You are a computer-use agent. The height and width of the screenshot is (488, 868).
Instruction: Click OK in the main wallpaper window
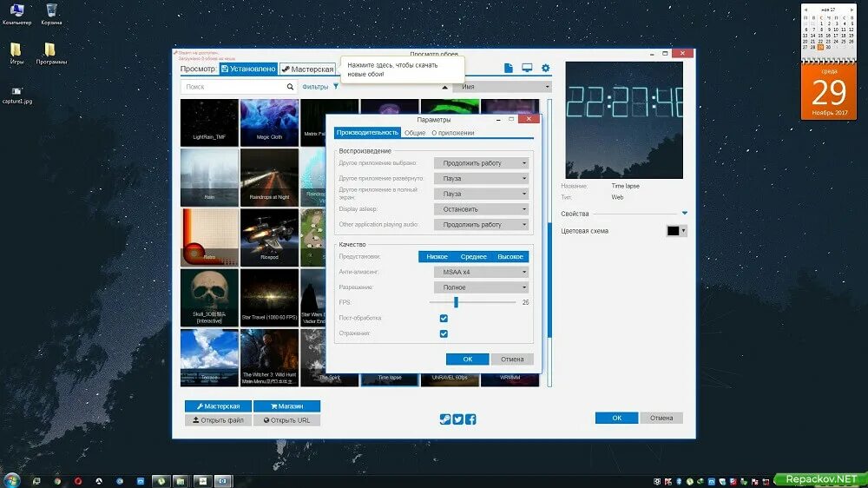(x=616, y=418)
